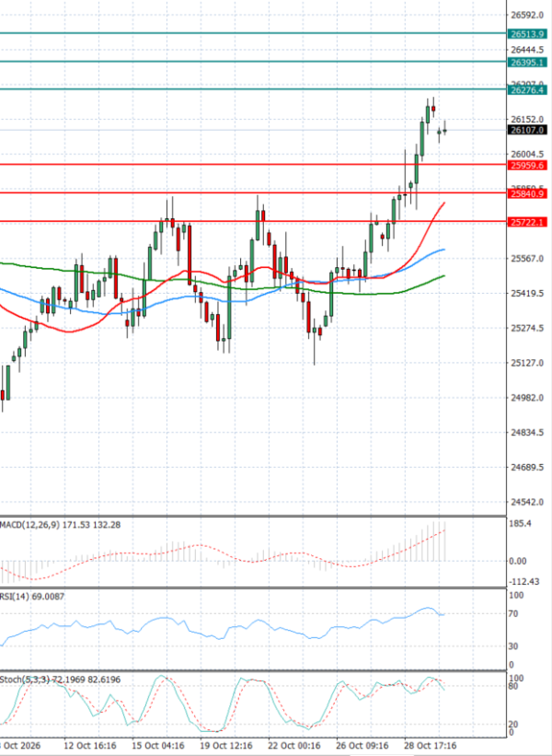Image resolution: width=552 pixels, height=756 pixels.
Task: Click the 26513.9 resistance level label
Action: coord(527,34)
